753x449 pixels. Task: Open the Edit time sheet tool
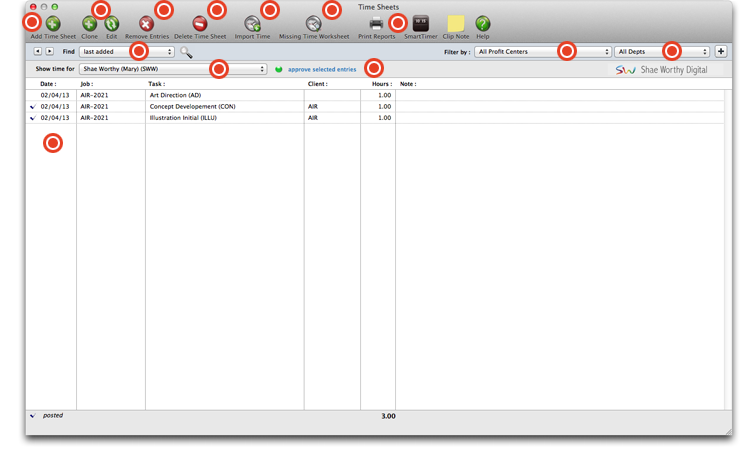pyautogui.click(x=112, y=23)
